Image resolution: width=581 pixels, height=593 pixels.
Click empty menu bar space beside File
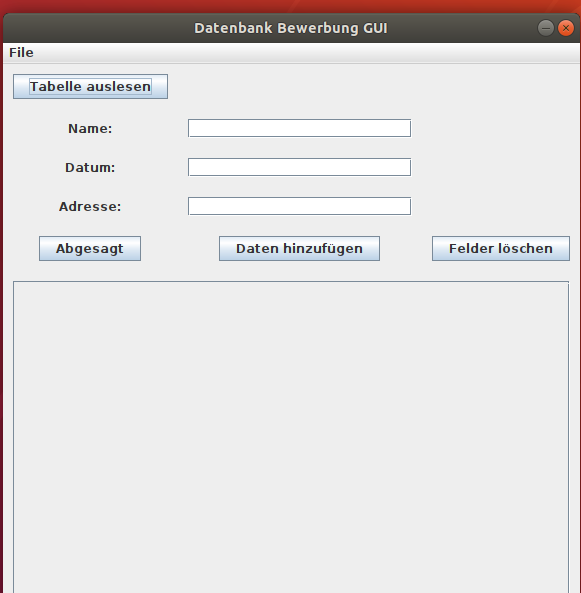tap(303, 53)
